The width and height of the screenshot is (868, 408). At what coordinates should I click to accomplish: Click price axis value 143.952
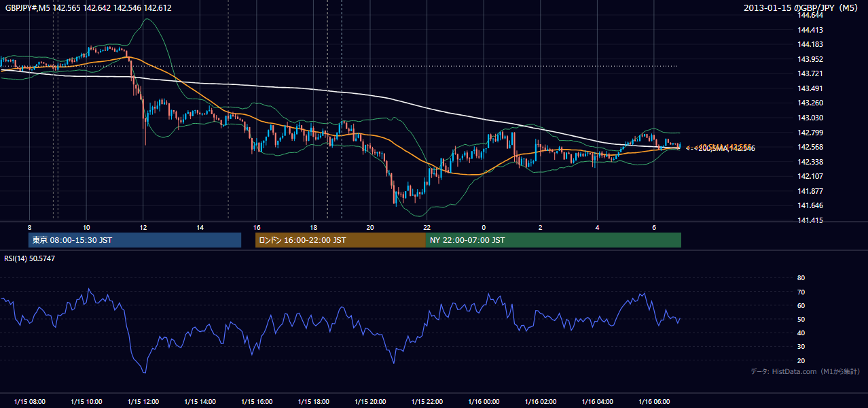tap(811, 59)
